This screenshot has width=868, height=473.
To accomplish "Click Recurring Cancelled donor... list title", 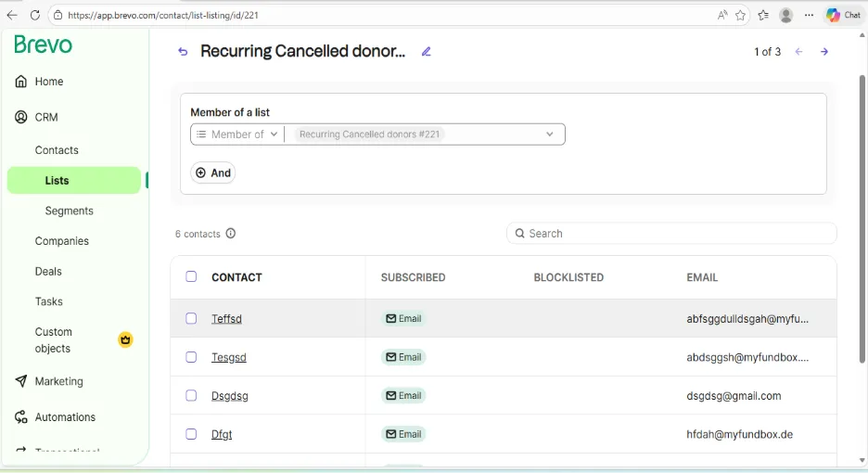I will pos(303,51).
